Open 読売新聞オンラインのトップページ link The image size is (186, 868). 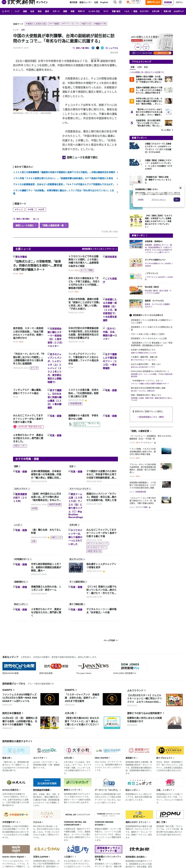[x=99, y=249]
